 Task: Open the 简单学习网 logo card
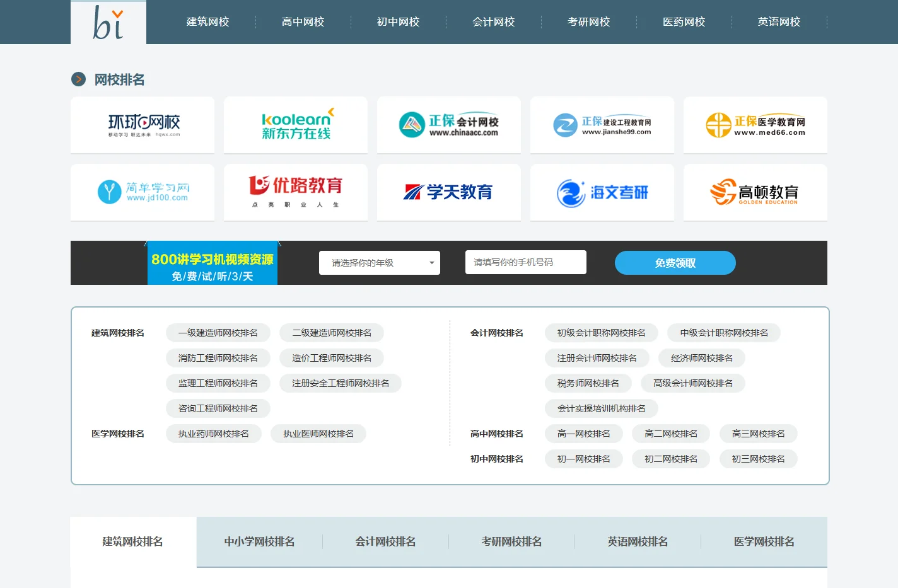pyautogui.click(x=143, y=192)
